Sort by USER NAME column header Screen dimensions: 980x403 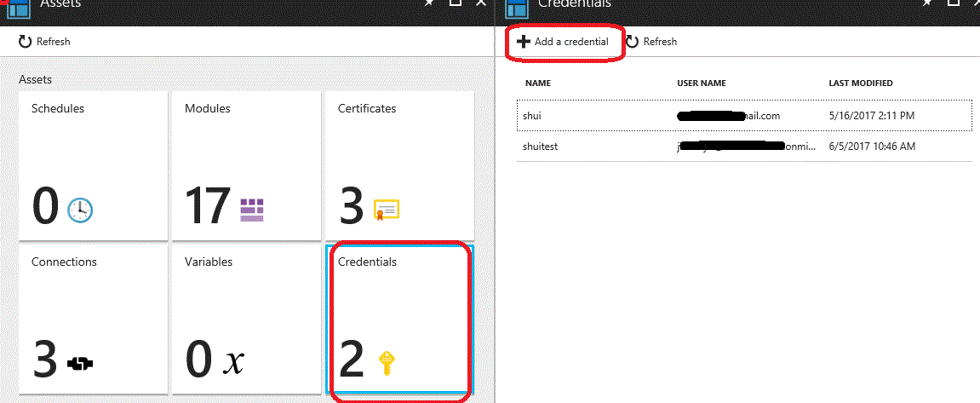coord(702,83)
